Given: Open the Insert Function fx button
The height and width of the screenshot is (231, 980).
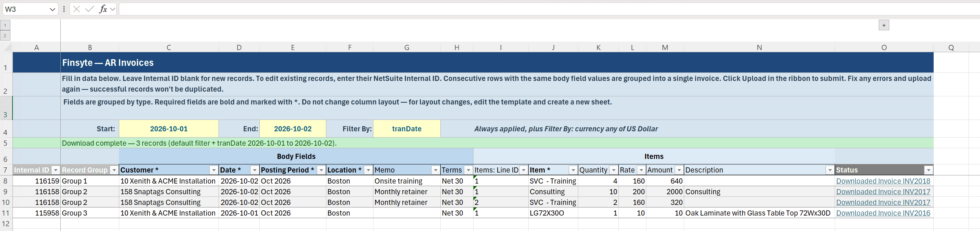Looking at the screenshot, I should point(103,9).
